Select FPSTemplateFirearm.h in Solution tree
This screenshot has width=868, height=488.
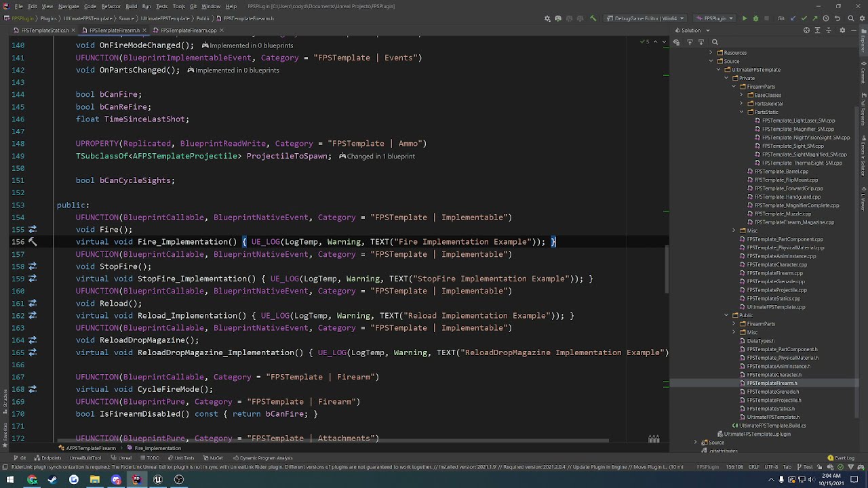772,383
